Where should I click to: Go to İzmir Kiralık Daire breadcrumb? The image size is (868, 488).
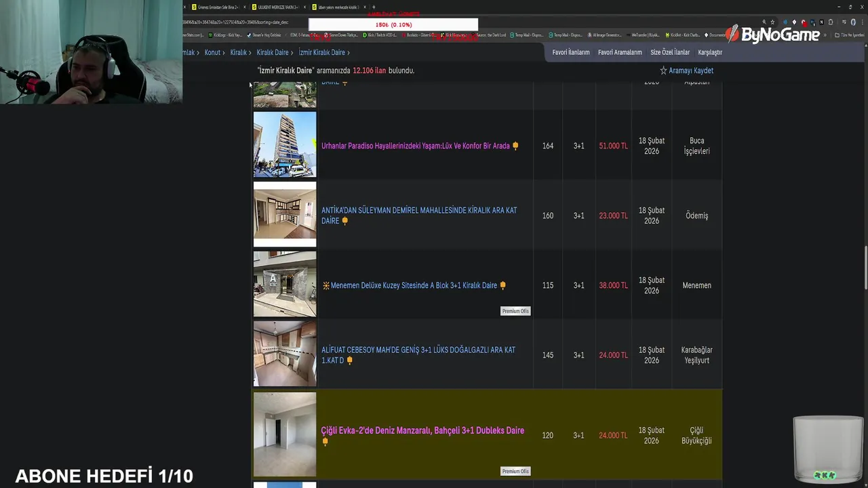[322, 52]
